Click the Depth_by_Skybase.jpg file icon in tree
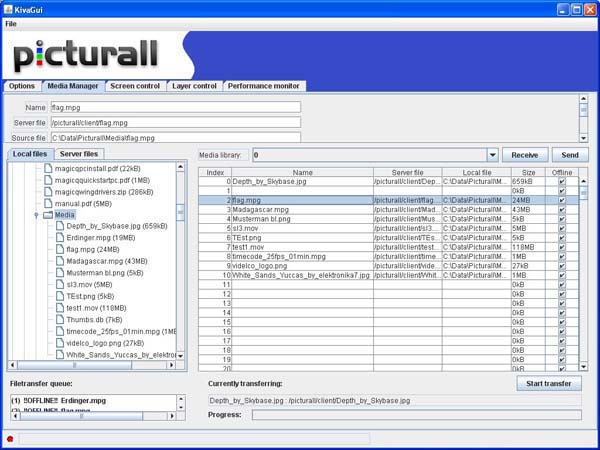600x450 pixels. [59, 226]
